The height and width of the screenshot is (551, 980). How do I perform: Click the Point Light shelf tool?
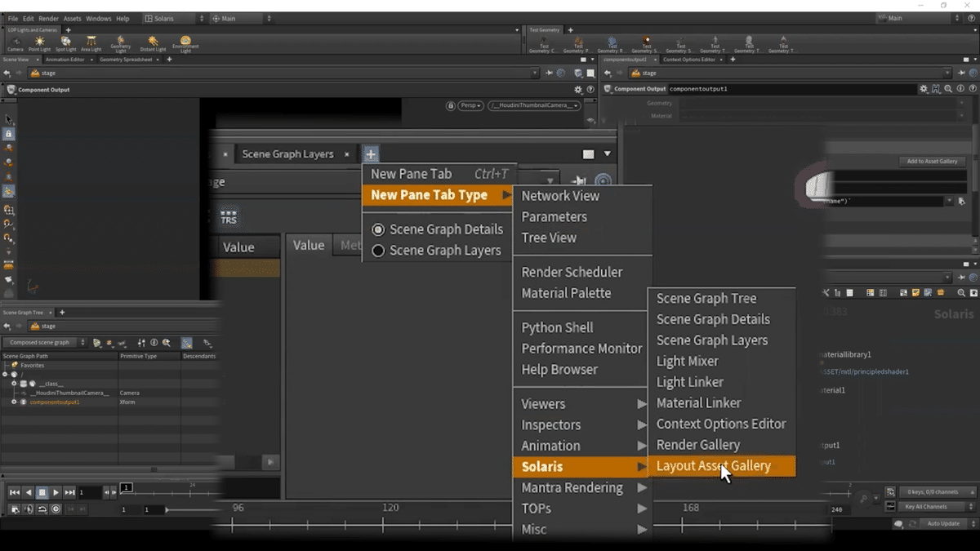point(39,44)
